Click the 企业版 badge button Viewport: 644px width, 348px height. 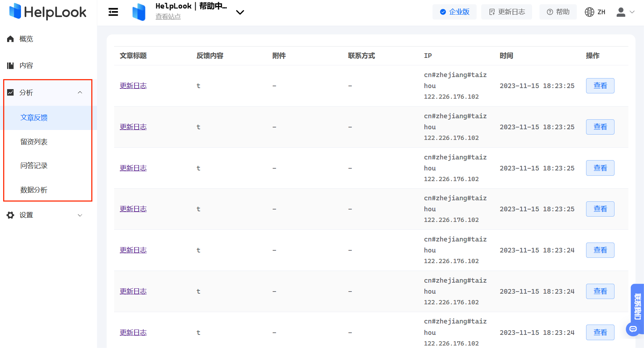(454, 12)
